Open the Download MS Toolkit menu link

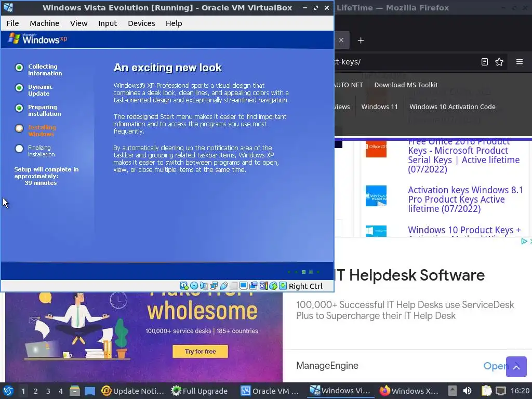[x=406, y=85]
